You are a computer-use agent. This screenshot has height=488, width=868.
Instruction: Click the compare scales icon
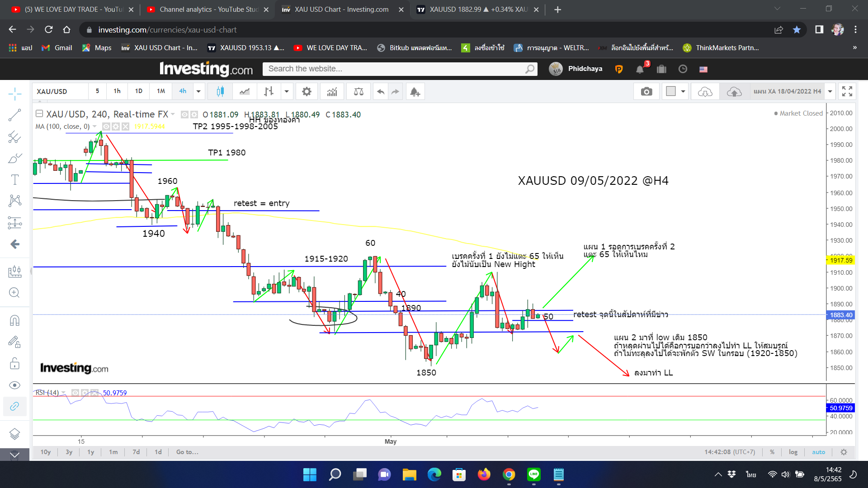click(x=359, y=92)
